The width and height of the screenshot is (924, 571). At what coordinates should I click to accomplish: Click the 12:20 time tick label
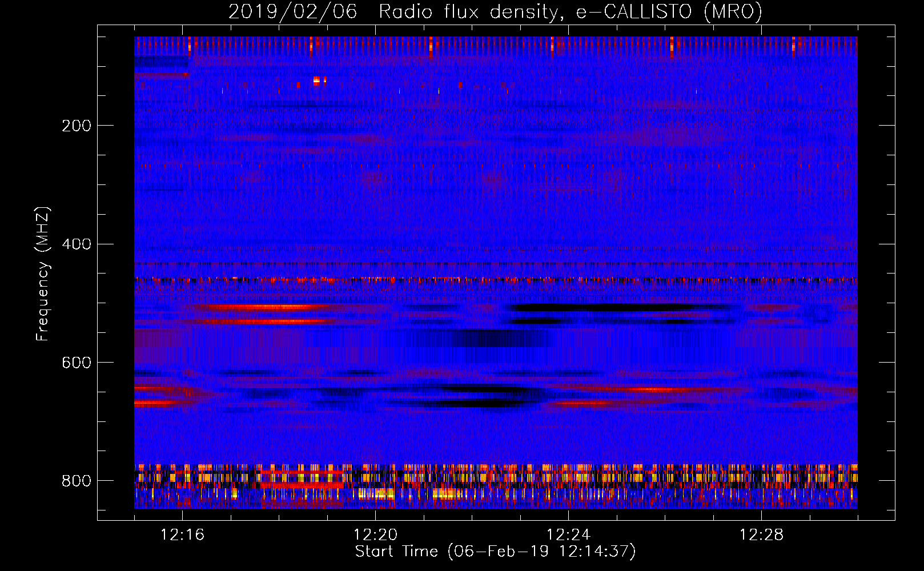point(375,535)
